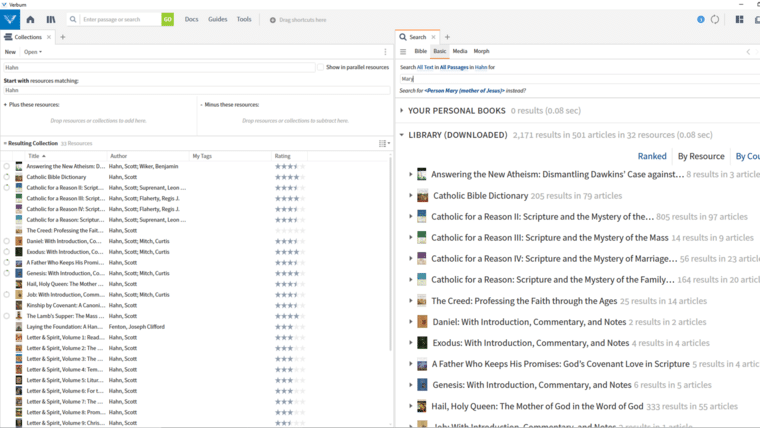Close the Search tab
760x428 pixels.
point(433,37)
